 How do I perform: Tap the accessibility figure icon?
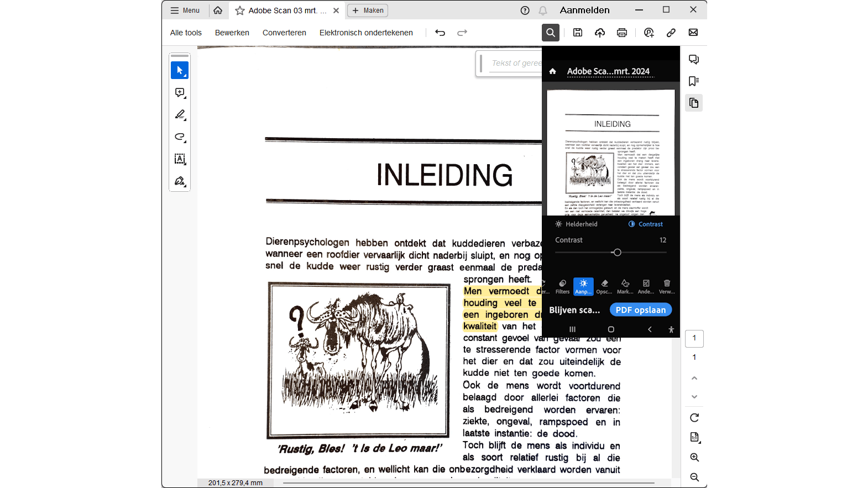671,329
